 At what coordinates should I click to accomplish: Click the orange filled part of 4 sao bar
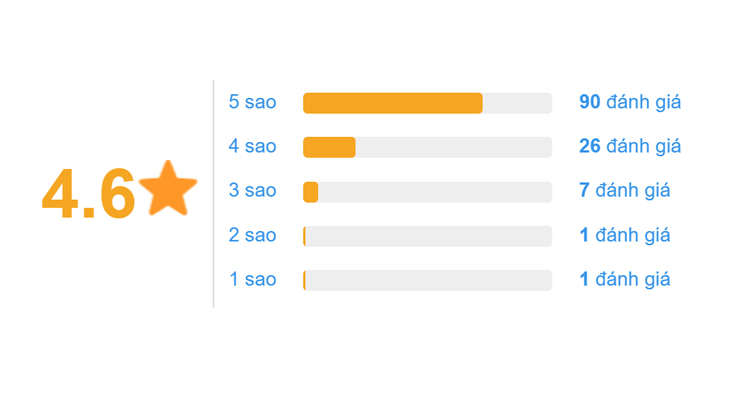pyautogui.click(x=329, y=147)
